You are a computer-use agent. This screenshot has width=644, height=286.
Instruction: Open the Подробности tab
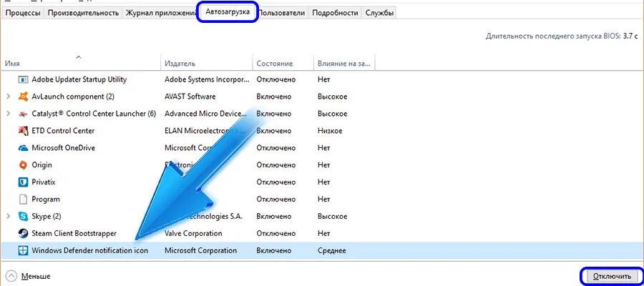(x=335, y=13)
